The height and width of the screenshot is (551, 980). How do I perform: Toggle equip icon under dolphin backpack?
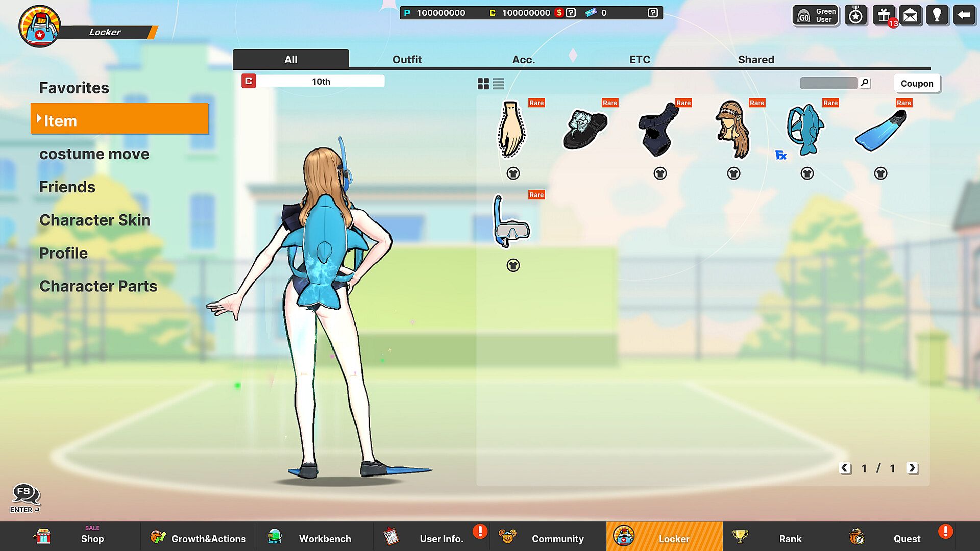coord(807,173)
